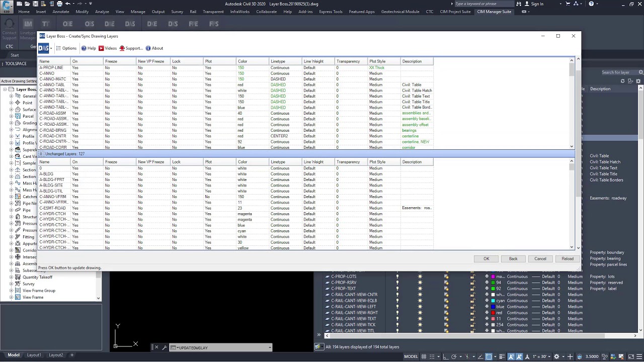Click the layer filter icon beside layer count
Screen dimensions: 644x362
tap(319, 347)
